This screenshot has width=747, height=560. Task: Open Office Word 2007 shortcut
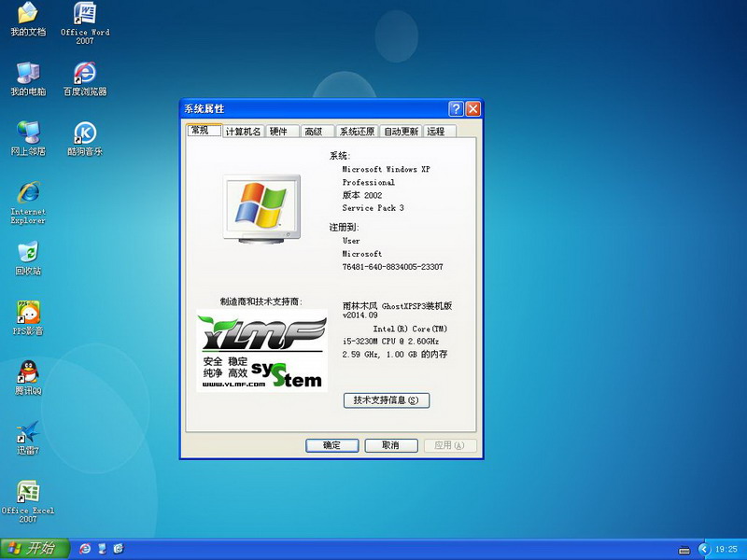point(85,22)
